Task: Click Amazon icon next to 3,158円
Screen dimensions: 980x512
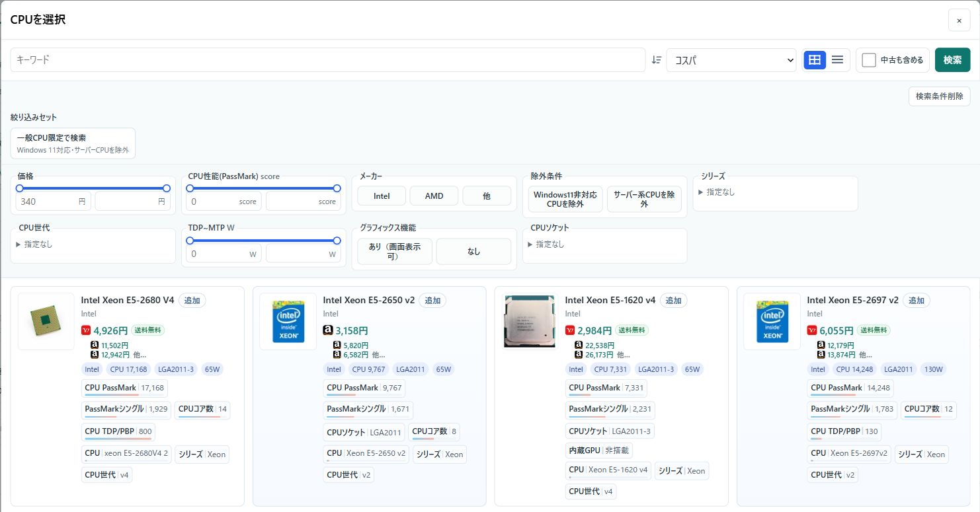Action: coord(327,330)
